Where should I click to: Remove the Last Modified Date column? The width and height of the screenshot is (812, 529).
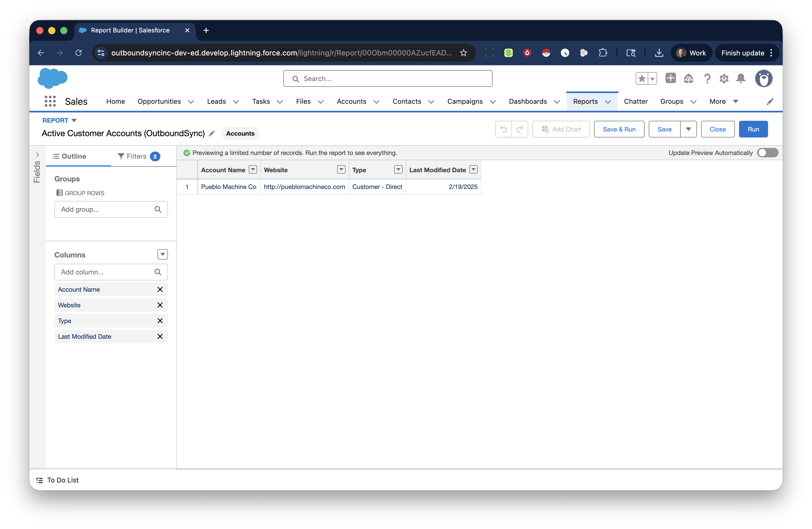pyautogui.click(x=160, y=336)
